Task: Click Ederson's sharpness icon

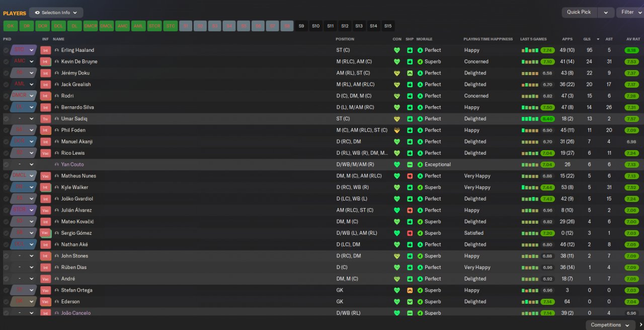Action: click(410, 302)
